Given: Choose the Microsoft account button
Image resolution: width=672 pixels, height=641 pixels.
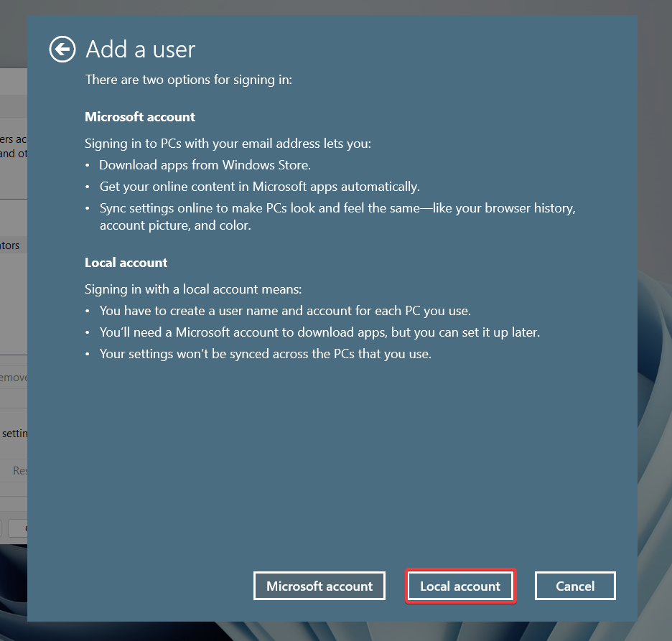Looking at the screenshot, I should [319, 586].
